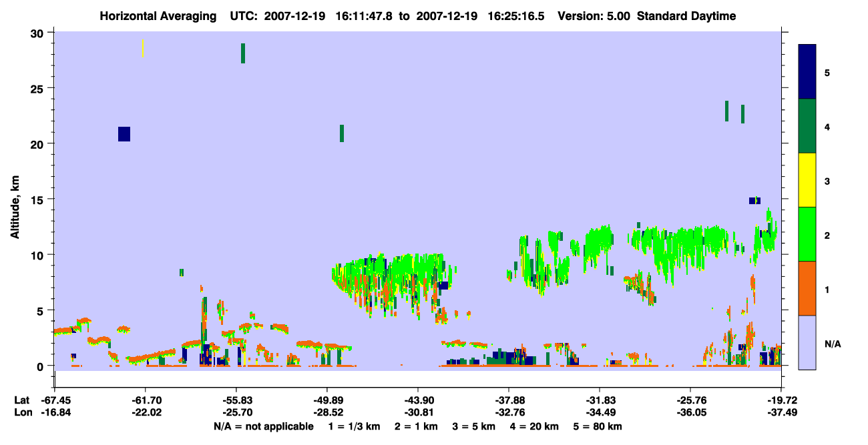Click the y-axis tick label 25
868x445 pixels.
tap(39, 88)
